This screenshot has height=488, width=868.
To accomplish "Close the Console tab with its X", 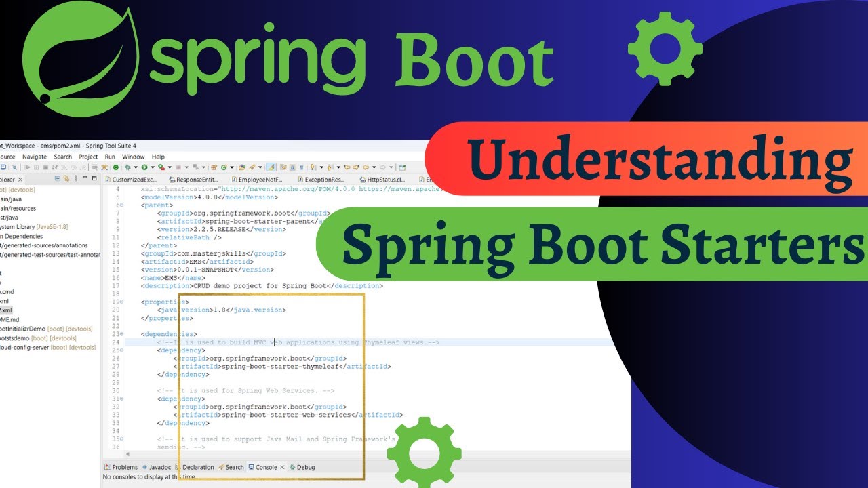I will pyautogui.click(x=282, y=467).
